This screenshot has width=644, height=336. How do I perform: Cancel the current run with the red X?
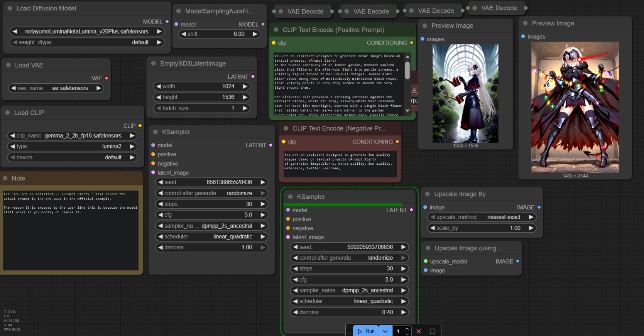pyautogui.click(x=419, y=331)
